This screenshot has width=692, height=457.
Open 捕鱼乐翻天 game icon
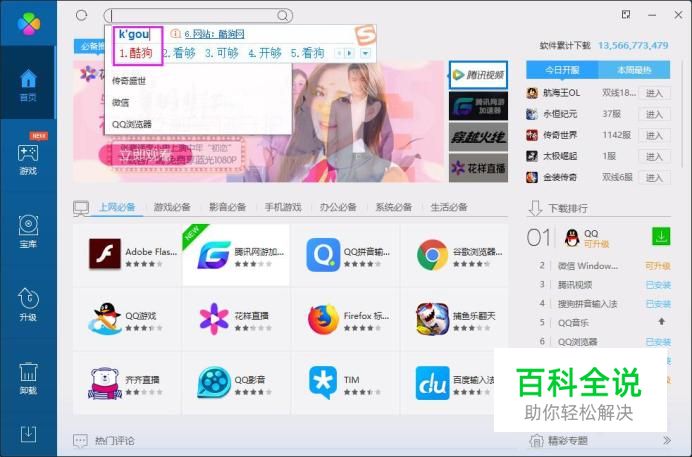[432, 318]
